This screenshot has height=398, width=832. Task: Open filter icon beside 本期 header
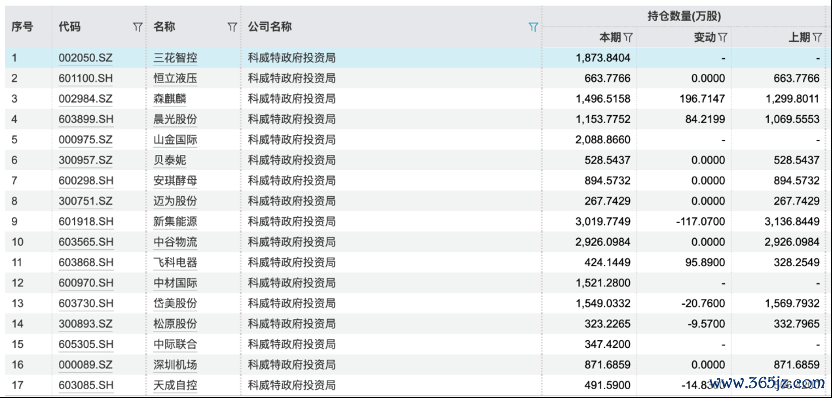pyautogui.click(x=628, y=37)
